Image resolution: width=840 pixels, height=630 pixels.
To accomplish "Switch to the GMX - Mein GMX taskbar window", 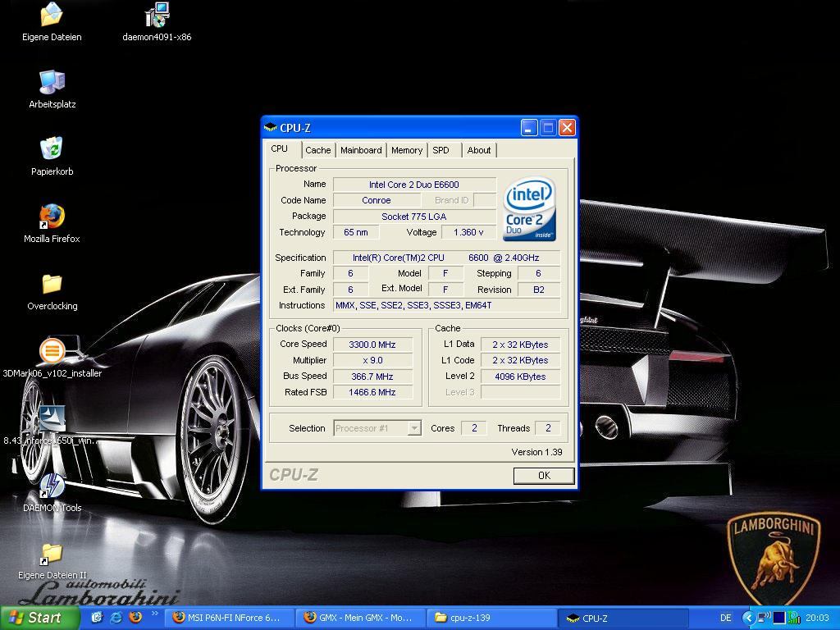I will coord(360,618).
